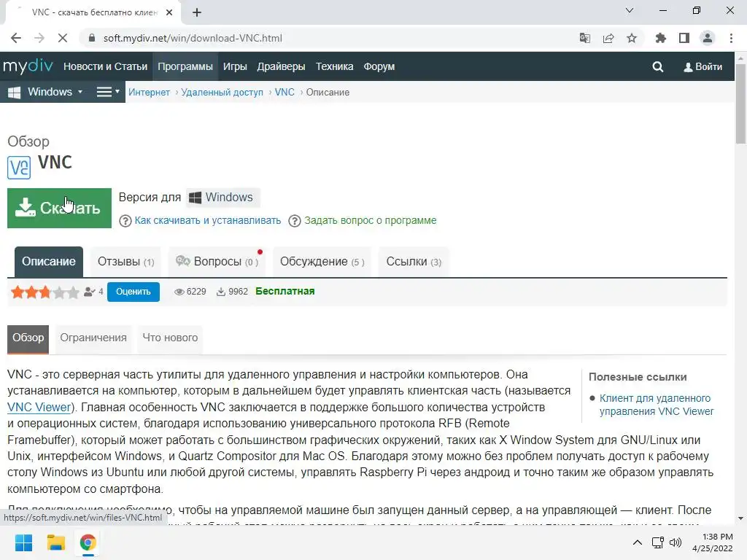Click the downloads count 9962
This screenshot has width=747, height=560.
[x=232, y=292]
